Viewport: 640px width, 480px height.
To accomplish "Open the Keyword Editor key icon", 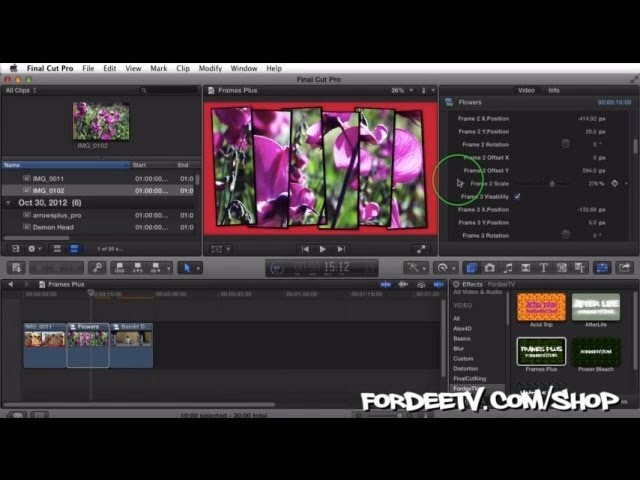I will click(x=97, y=268).
